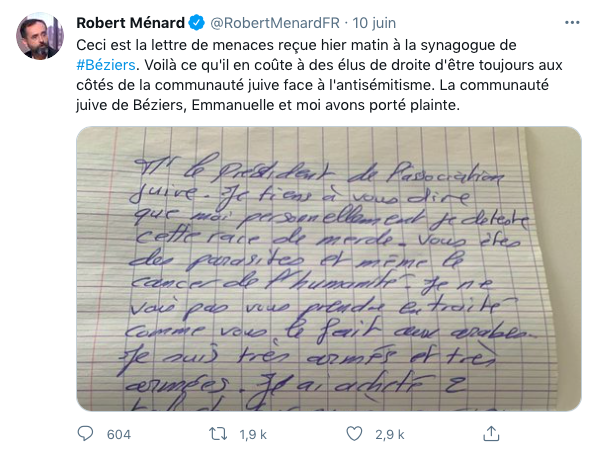The image size is (598, 456).
Task: Click the retweet arrows icon
Action: tap(218, 434)
